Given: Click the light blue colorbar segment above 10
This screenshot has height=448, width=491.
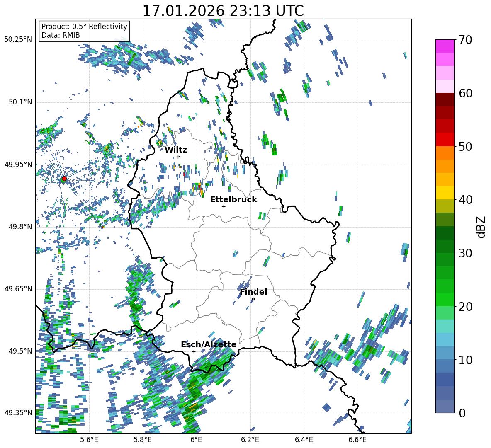Looking at the screenshot, I should 445,353.
